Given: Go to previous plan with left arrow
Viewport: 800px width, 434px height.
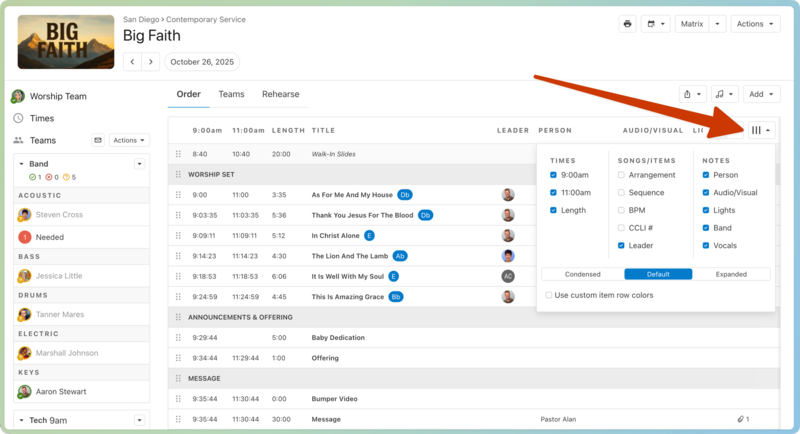Looking at the screenshot, I should click(x=132, y=62).
